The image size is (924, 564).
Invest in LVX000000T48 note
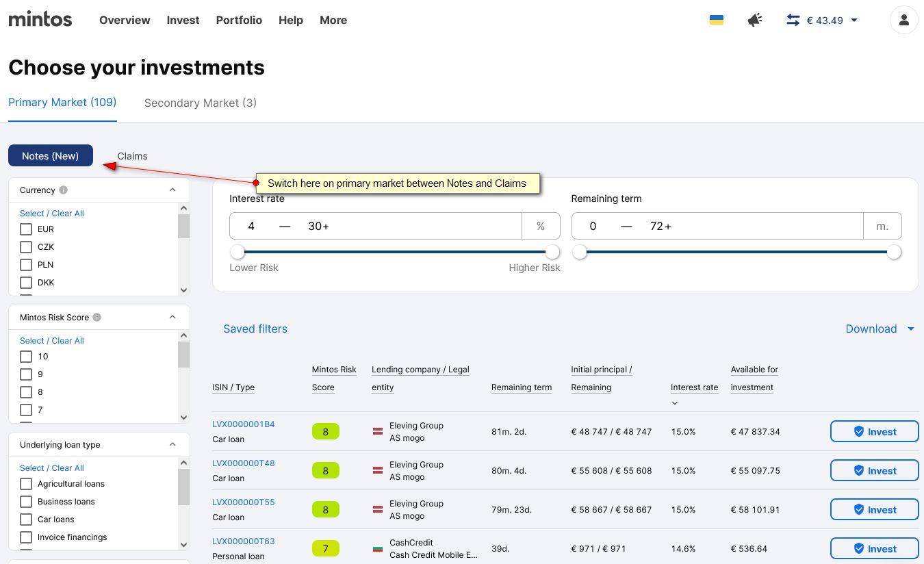tap(874, 471)
